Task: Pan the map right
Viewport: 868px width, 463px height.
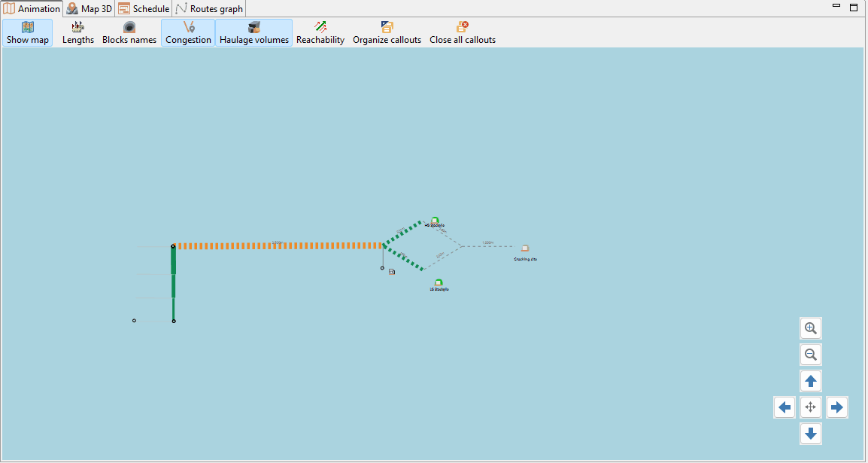Action: click(x=837, y=407)
